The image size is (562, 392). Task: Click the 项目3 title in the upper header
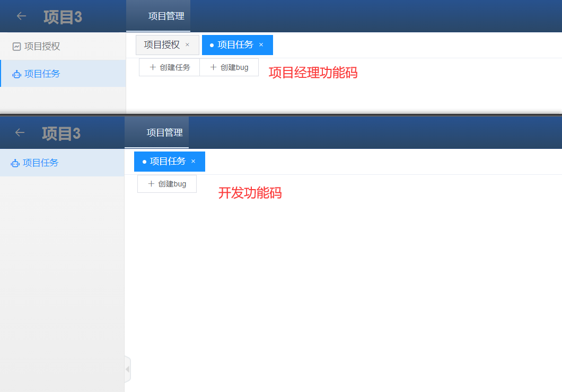point(63,17)
